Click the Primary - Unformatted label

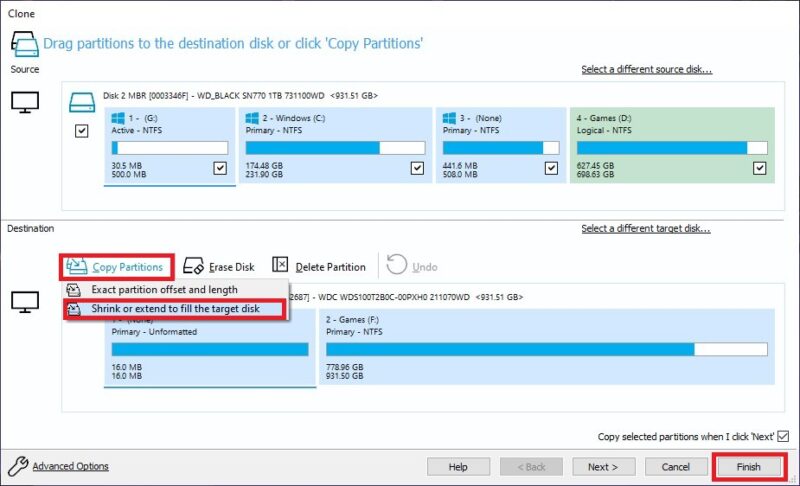[154, 332]
